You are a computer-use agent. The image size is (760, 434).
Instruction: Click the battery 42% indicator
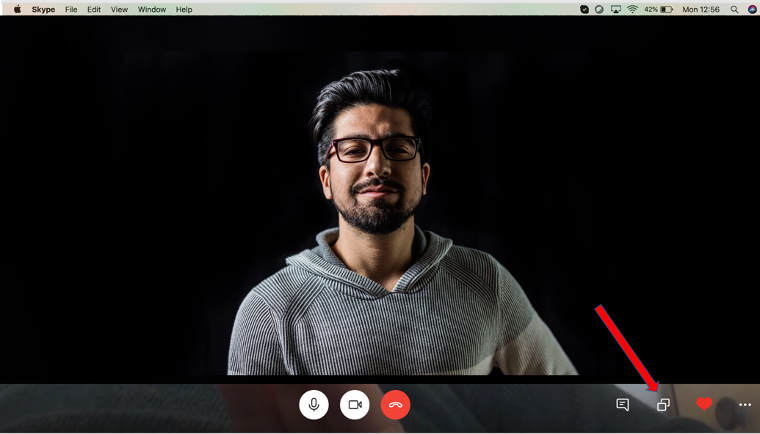point(658,9)
